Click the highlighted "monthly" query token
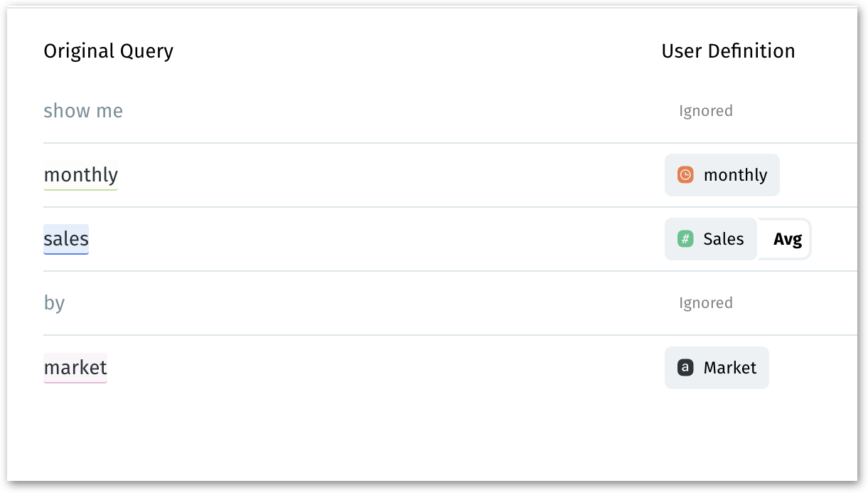The width and height of the screenshot is (868, 493). tap(81, 175)
